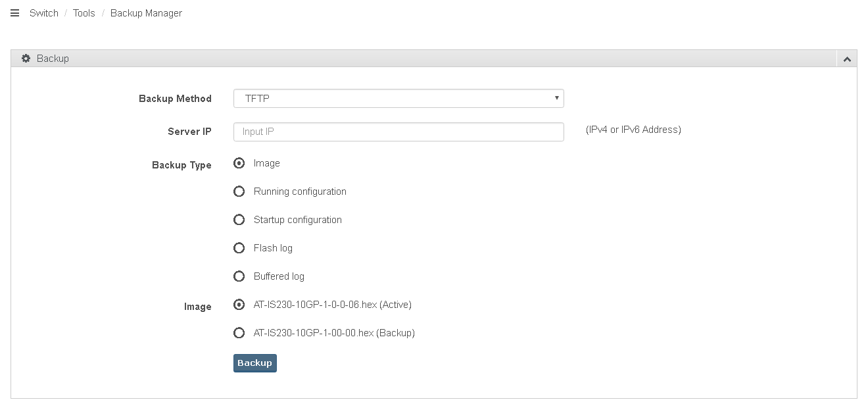The image size is (868, 406).
Task: Click the Backup Method field label
Action: pyautogui.click(x=175, y=99)
